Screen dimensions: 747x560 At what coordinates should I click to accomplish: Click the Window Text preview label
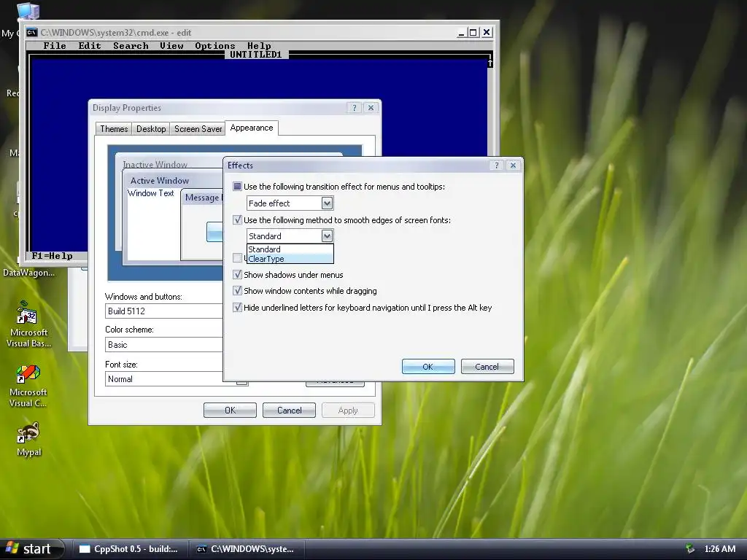150,192
